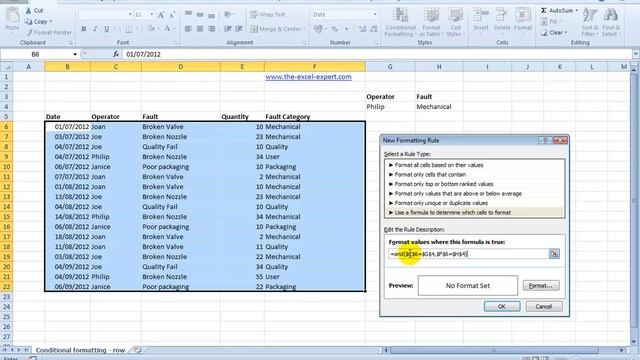
Task: Click the OK button in dialog
Action: (502, 307)
